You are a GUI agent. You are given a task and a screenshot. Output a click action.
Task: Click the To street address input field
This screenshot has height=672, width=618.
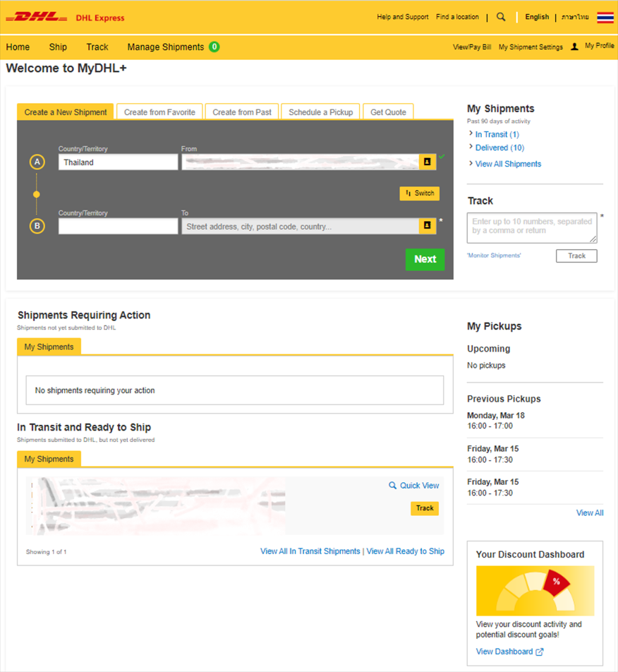(x=301, y=226)
